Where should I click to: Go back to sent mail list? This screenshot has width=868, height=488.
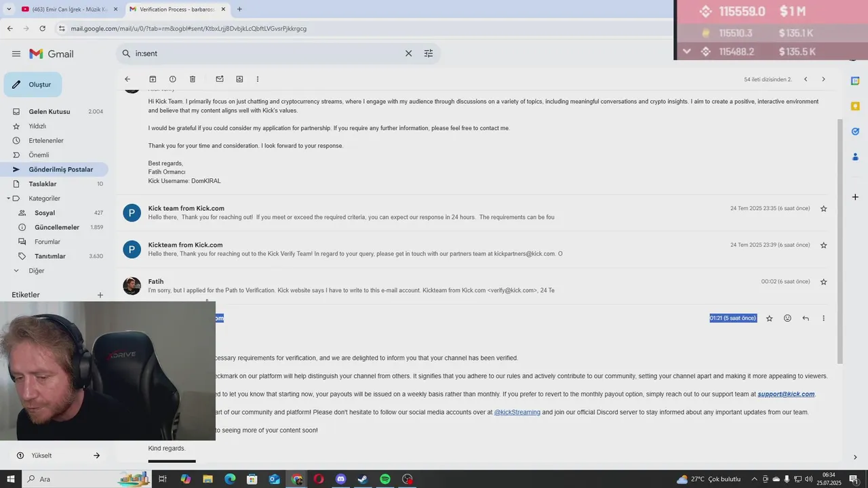tap(127, 79)
